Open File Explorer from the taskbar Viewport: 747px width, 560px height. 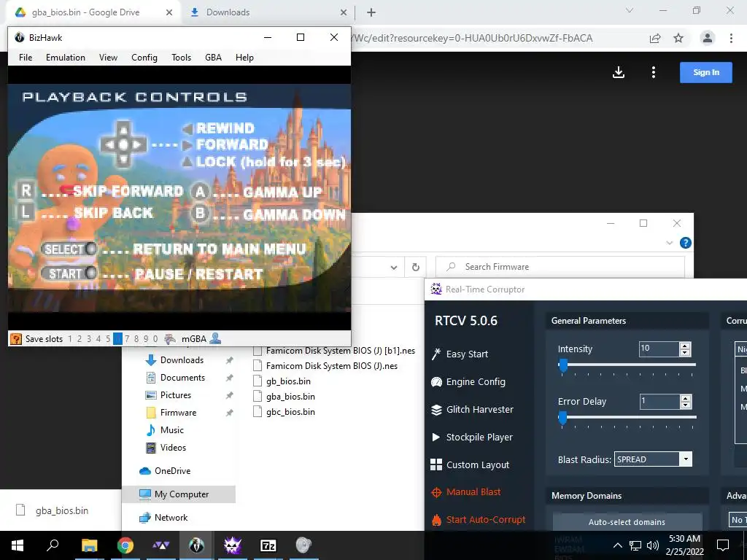pos(89,545)
